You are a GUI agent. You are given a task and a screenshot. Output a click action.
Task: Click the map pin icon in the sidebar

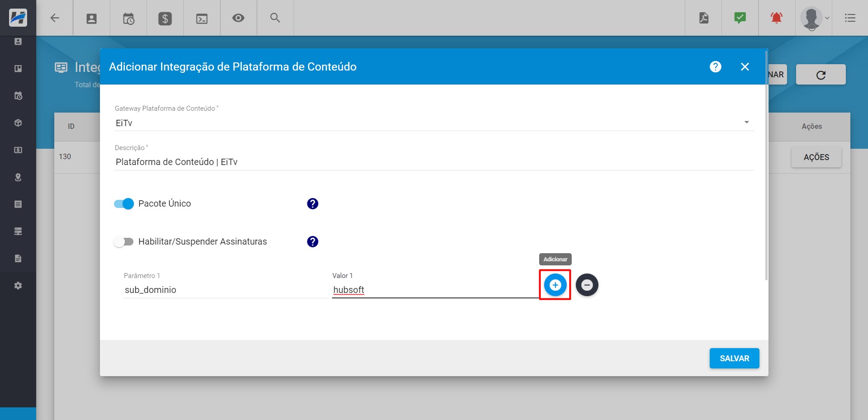pyautogui.click(x=18, y=177)
